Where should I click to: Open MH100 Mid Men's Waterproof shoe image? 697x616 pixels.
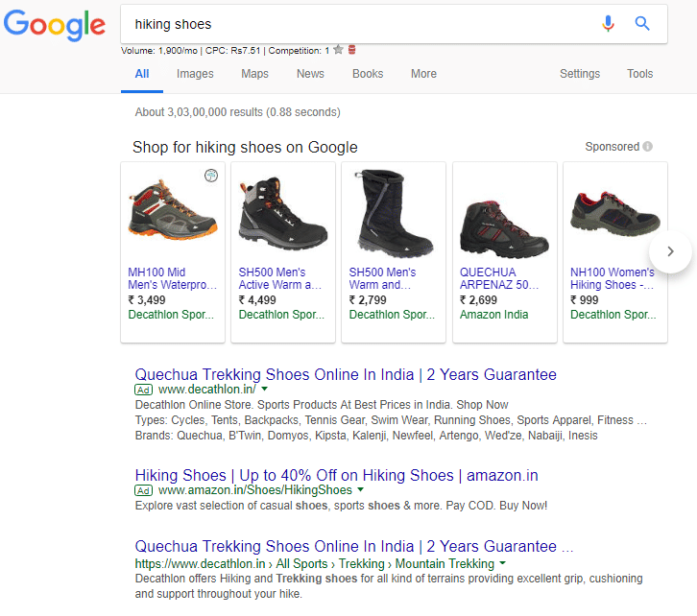tap(173, 209)
